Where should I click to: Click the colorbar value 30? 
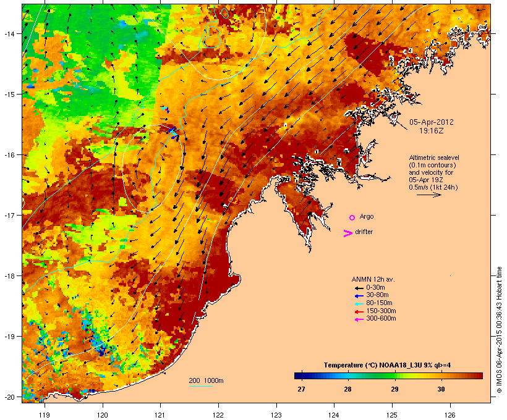(x=441, y=389)
